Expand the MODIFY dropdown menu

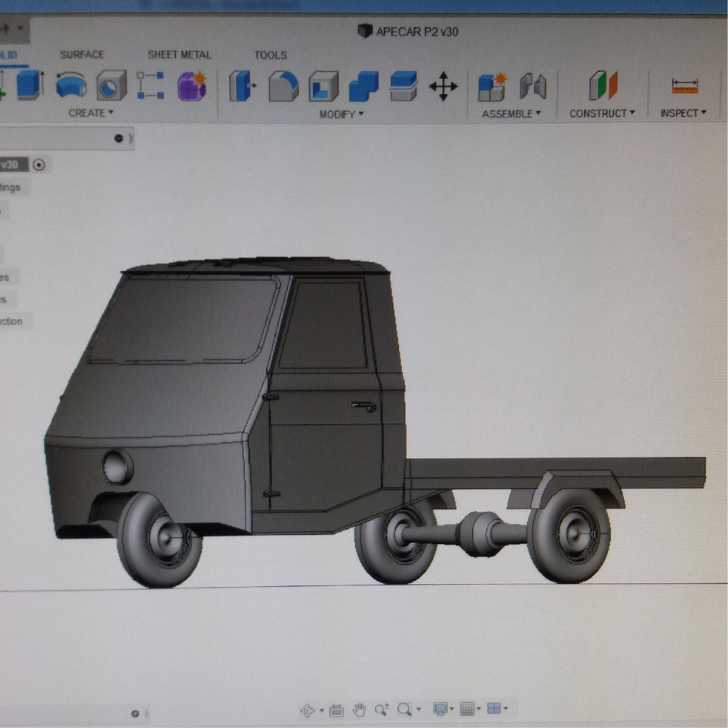coord(341,114)
